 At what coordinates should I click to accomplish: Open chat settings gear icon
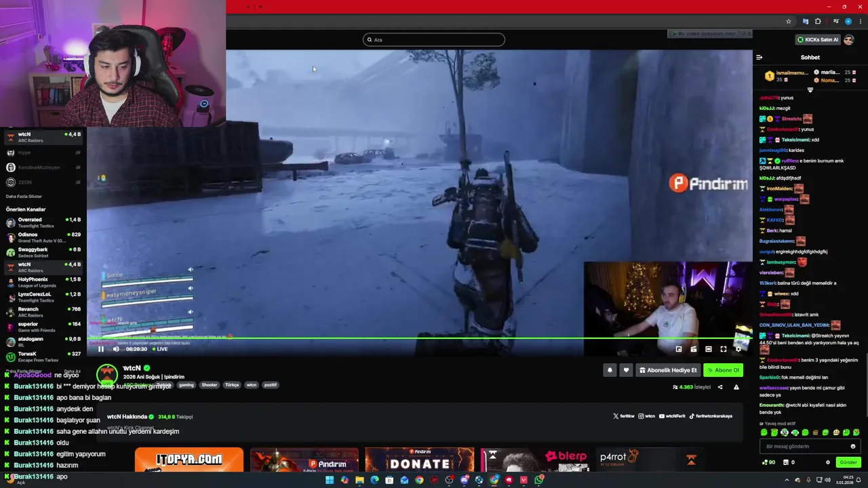(x=827, y=462)
